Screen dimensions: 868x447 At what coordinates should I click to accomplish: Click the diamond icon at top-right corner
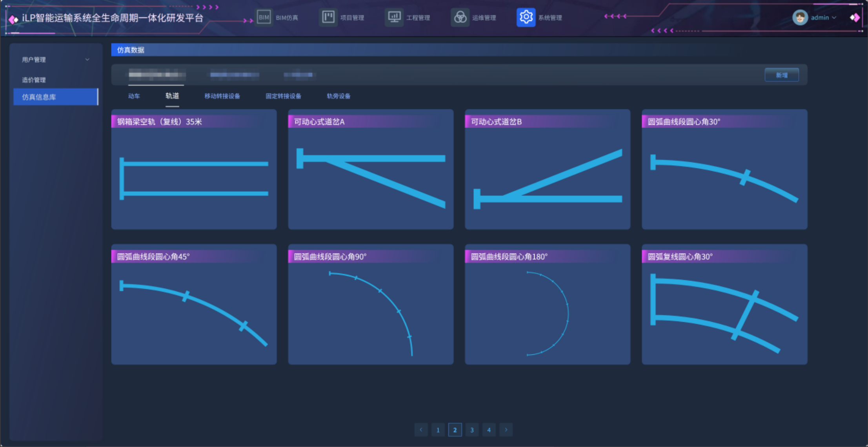coord(855,18)
